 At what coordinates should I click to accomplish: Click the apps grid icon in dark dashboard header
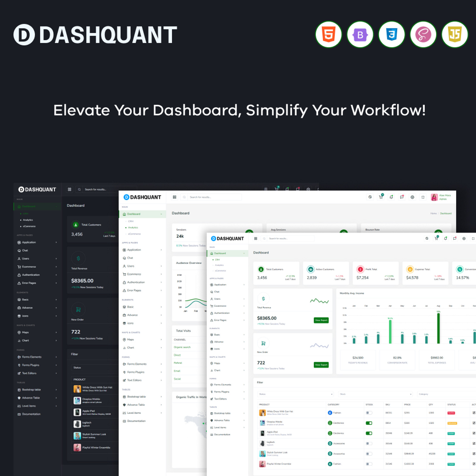(x=70, y=189)
